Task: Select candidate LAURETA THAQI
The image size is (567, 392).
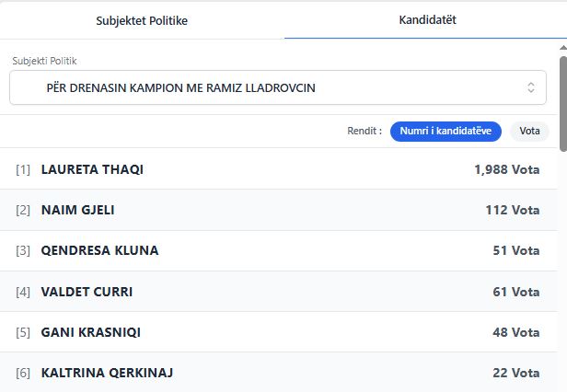Action: coord(92,169)
